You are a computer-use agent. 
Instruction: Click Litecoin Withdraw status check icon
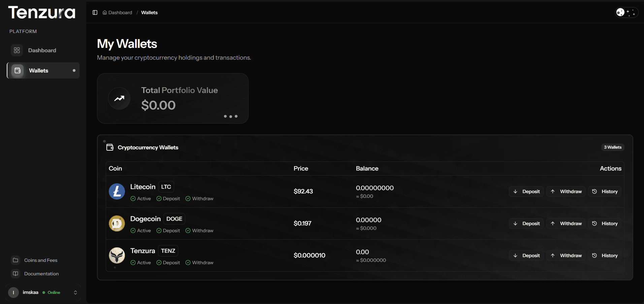(x=188, y=199)
